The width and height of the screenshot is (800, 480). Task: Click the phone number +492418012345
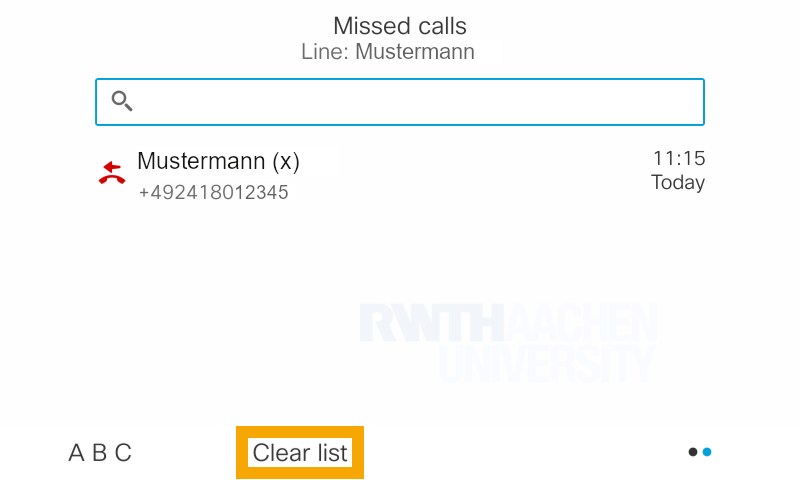pyautogui.click(x=213, y=192)
